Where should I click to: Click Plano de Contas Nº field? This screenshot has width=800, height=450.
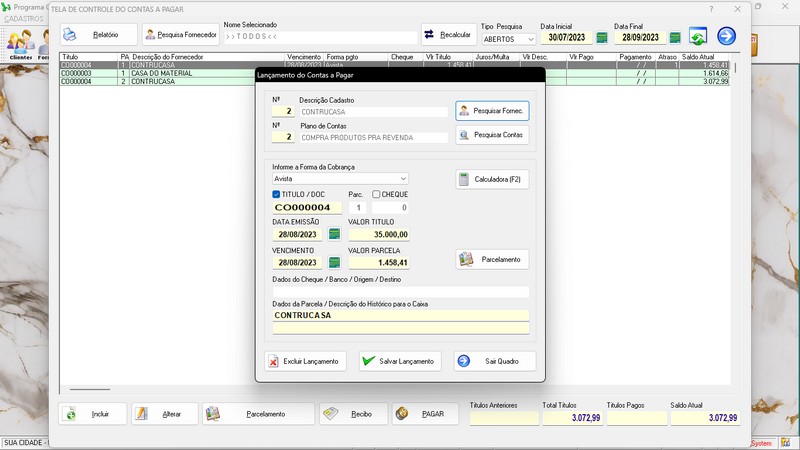click(283, 137)
